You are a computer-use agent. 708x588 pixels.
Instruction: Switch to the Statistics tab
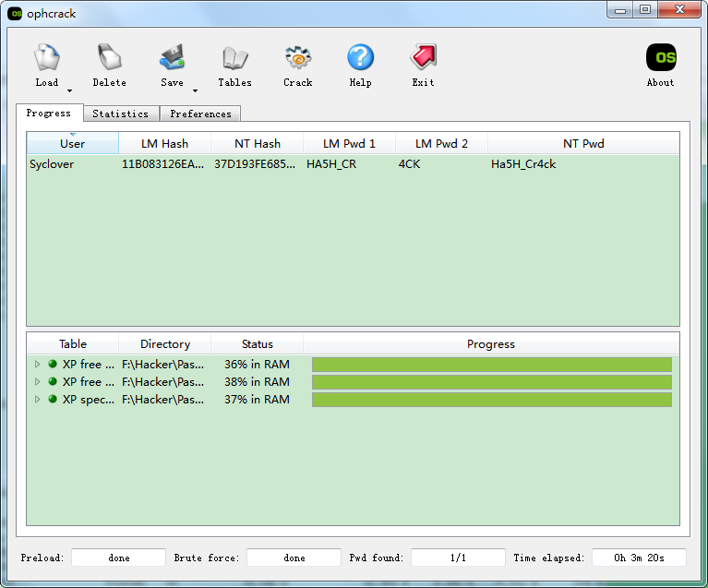pyautogui.click(x=121, y=114)
